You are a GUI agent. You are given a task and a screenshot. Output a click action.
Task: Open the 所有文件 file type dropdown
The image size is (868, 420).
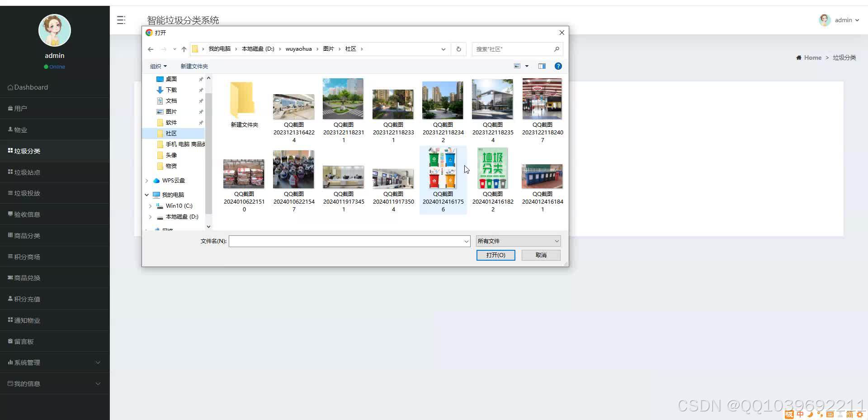point(518,241)
